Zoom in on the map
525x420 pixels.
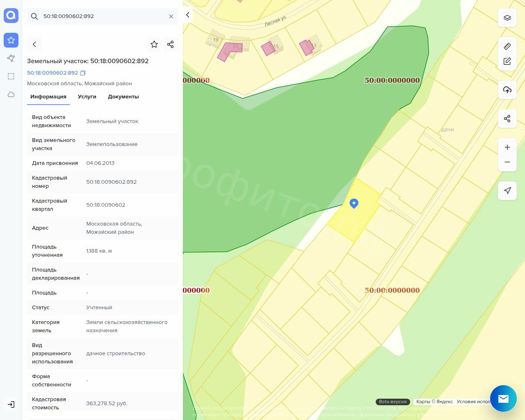point(507,147)
